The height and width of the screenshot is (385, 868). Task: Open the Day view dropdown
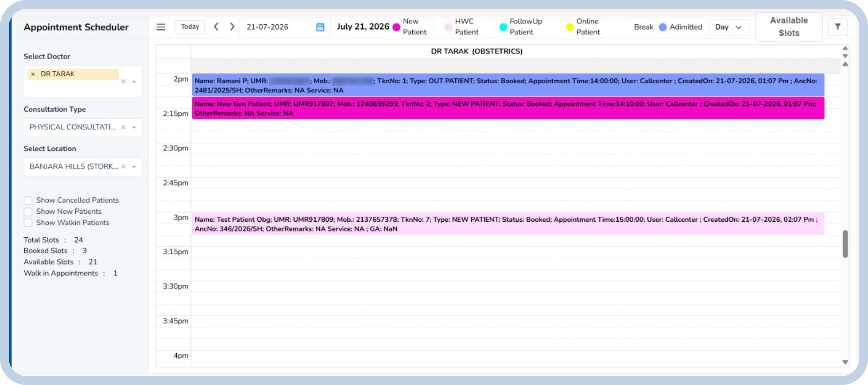[729, 27]
